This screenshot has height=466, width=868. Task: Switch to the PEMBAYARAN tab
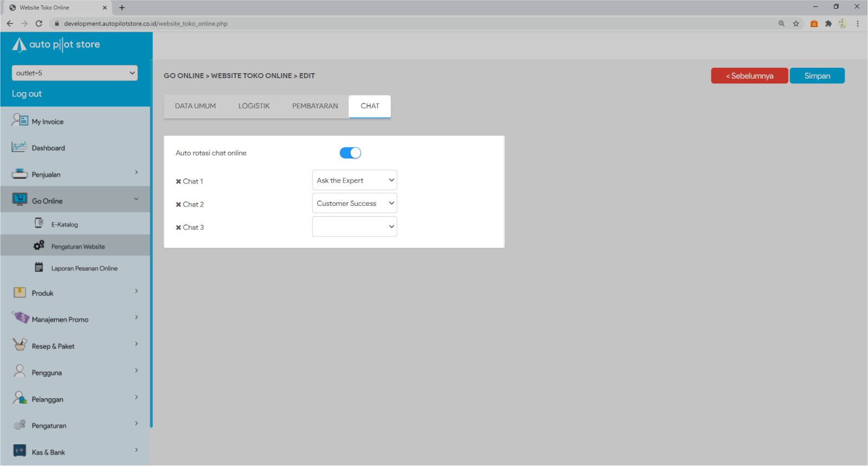[315, 106]
